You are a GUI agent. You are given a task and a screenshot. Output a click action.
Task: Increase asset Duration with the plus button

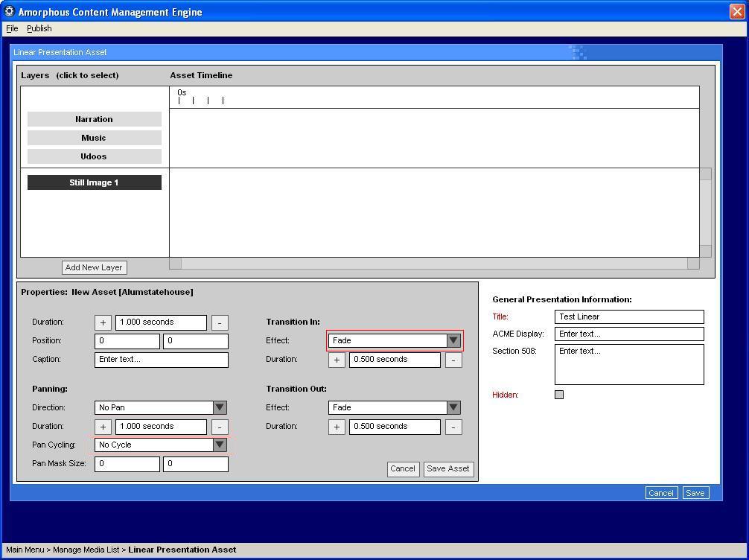coord(103,322)
